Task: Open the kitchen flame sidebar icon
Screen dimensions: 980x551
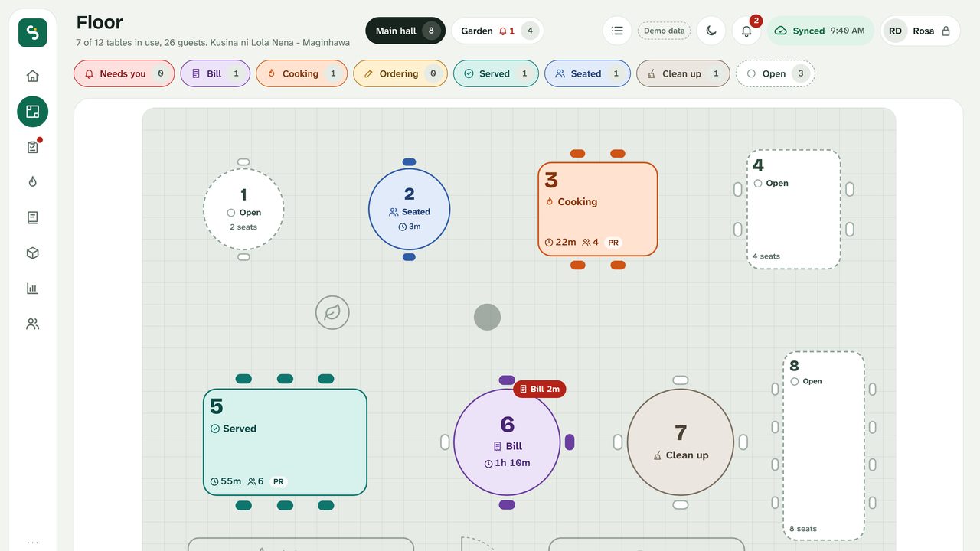Action: (x=32, y=182)
